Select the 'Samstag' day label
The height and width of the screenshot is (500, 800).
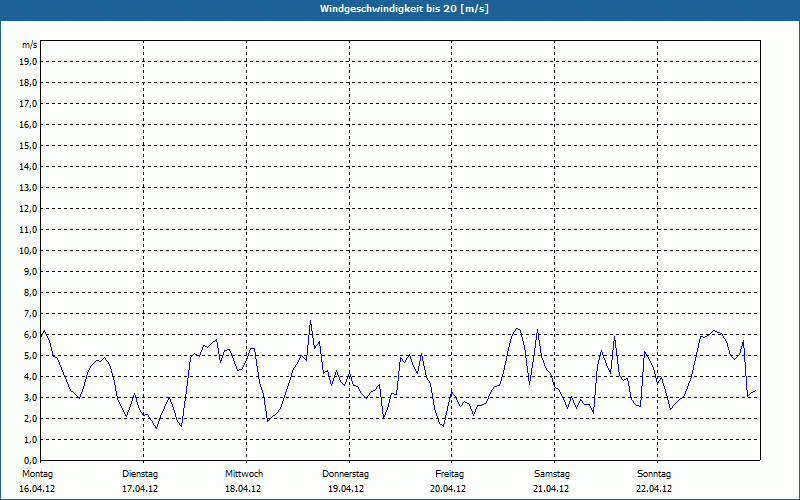552,474
